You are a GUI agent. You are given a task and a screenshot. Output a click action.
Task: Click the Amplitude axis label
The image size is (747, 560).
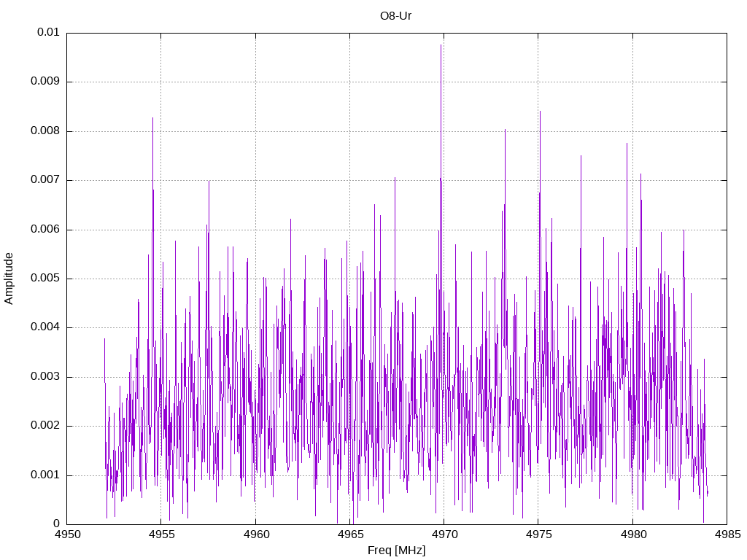point(9,279)
